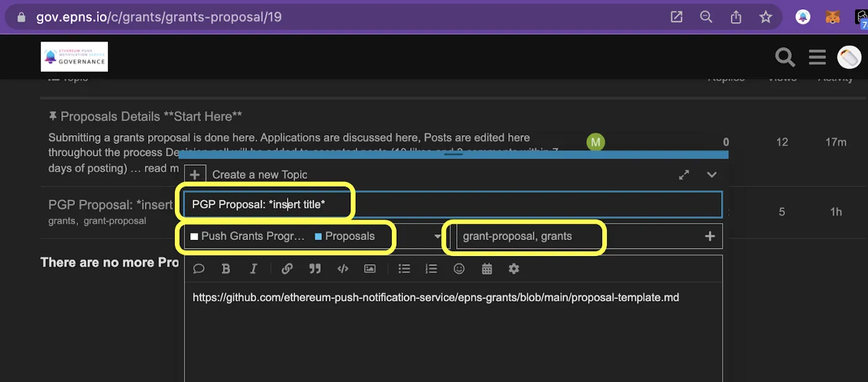Insert a hyperlink using the link icon
This screenshot has height=382, width=868.
[286, 269]
